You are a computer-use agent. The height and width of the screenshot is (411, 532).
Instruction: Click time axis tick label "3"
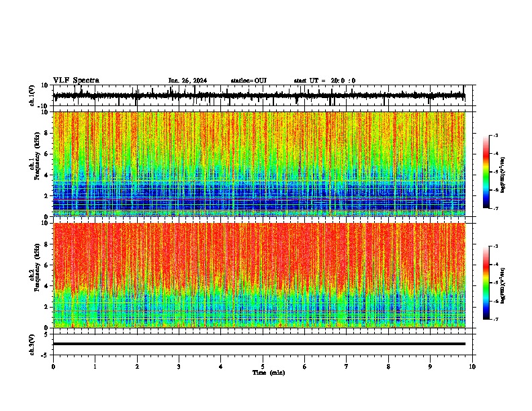[x=179, y=367]
